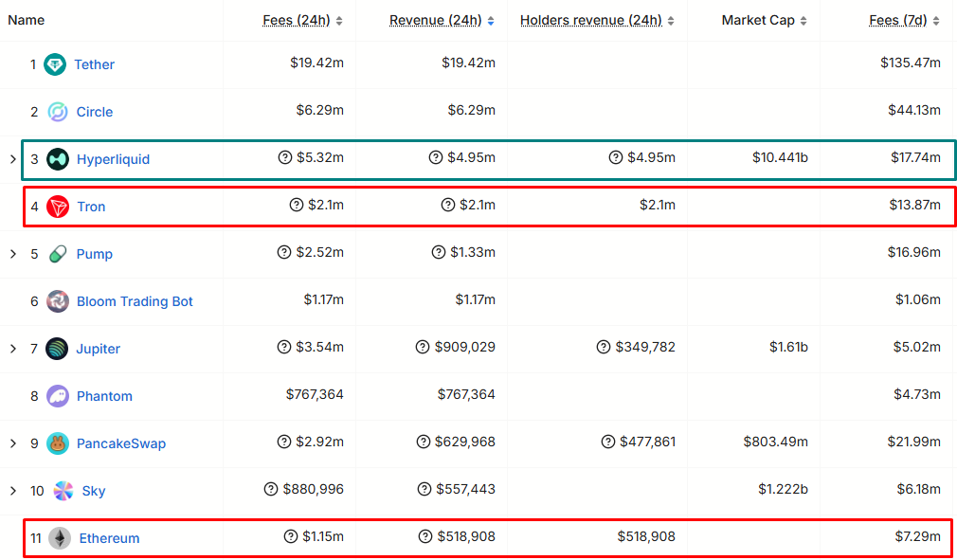
Task: Open the Ethereum protocol link
Action: [109, 538]
